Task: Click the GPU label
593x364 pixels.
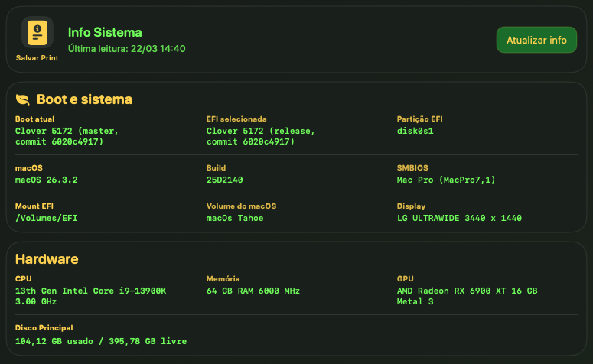Action: pos(405,278)
